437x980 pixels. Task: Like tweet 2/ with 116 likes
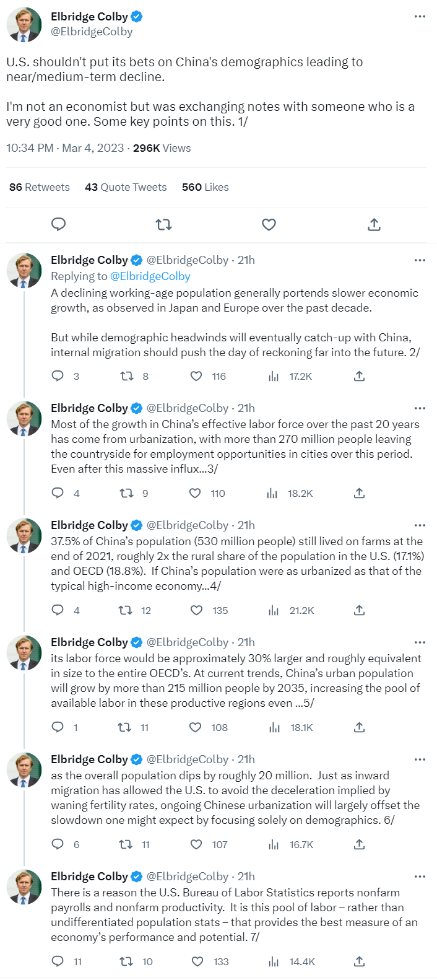pos(196,376)
